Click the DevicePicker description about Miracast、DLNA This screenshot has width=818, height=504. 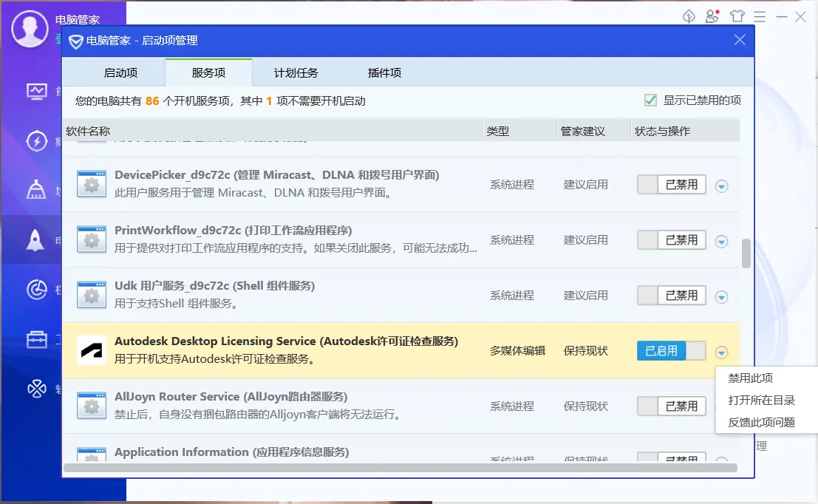pyautogui.click(x=253, y=193)
